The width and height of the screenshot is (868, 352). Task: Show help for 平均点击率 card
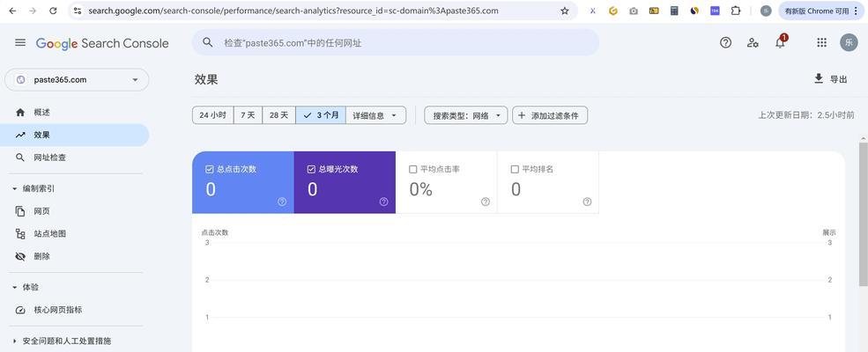486,202
